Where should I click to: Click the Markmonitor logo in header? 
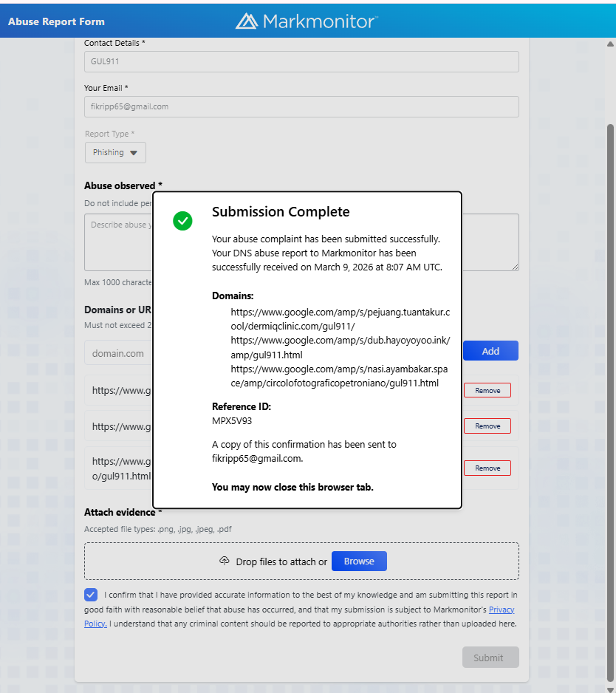(307, 21)
